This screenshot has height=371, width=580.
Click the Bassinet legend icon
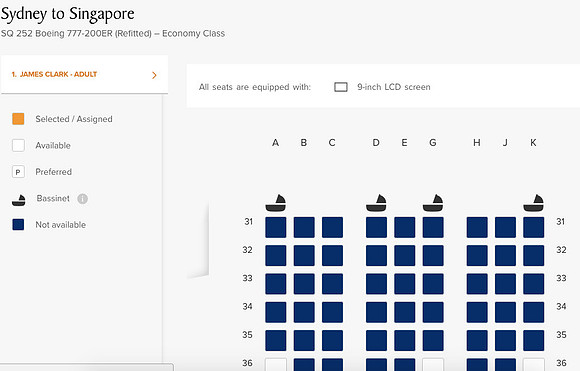coord(18,200)
